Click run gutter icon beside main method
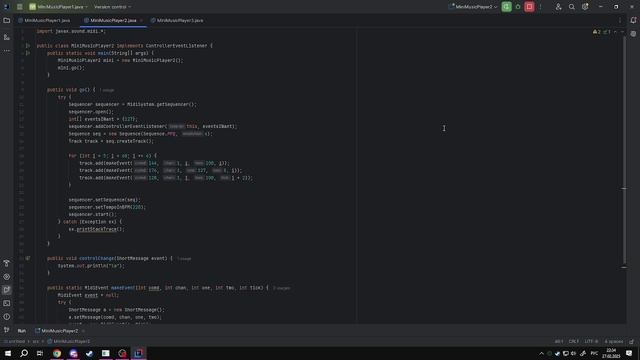Viewport: 640px width, 360px height. click(28, 53)
